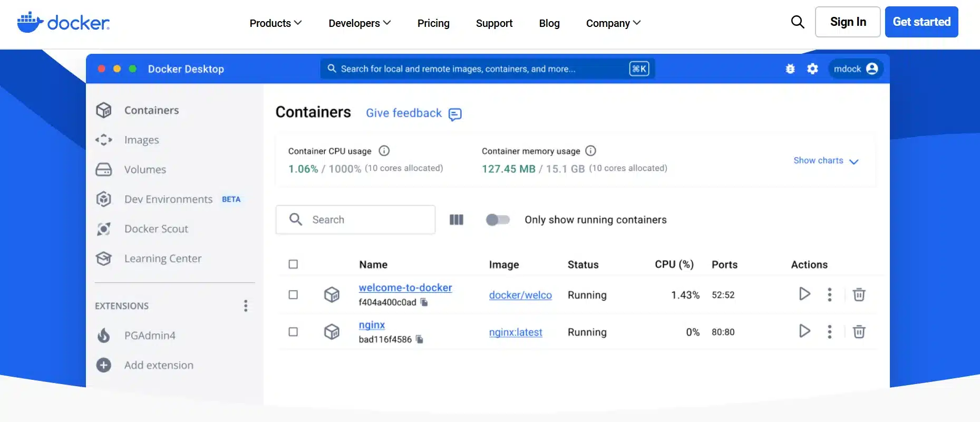
Task: Click the Get started button
Action: pyautogui.click(x=921, y=22)
